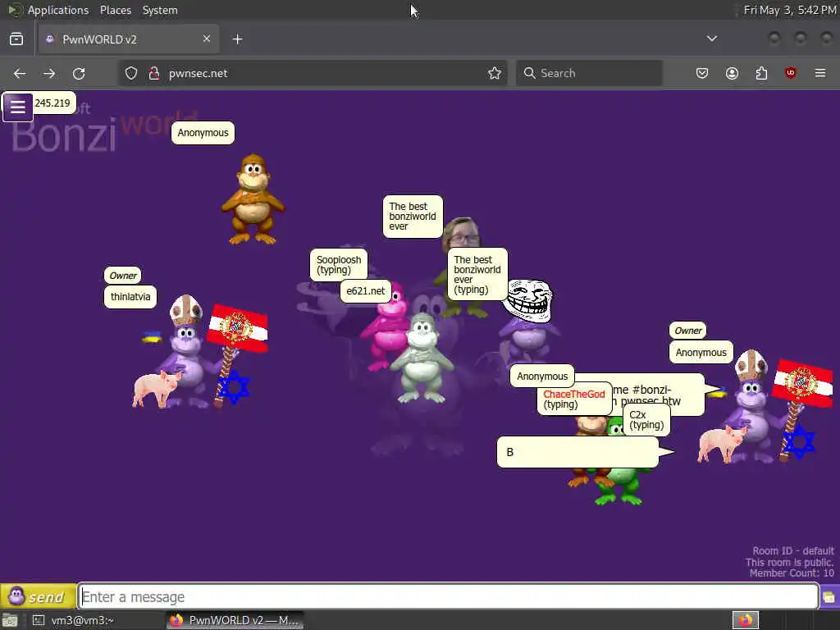Viewport: 840px width, 630px height.
Task: Click the uBlock Origin extension icon
Action: pyautogui.click(x=791, y=73)
